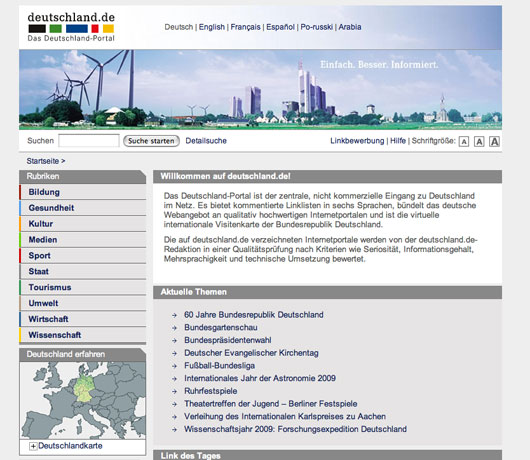Viewport: 530px width, 460px height.
Task: Click the Das Deutschland-Portal tagline
Action: point(71,38)
